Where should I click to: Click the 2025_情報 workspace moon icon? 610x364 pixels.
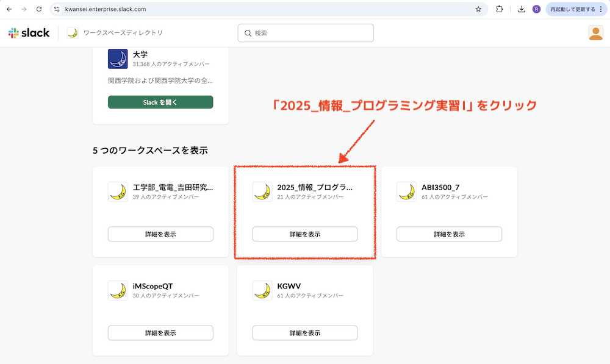tap(263, 191)
